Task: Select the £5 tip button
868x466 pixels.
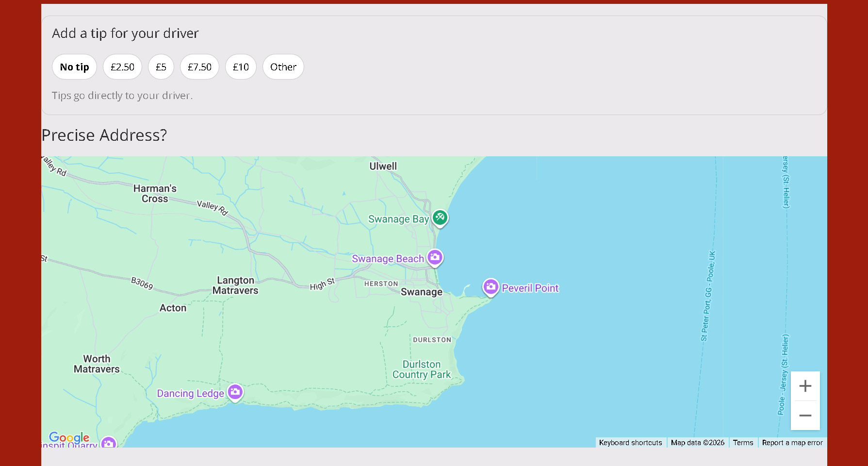Action: [x=161, y=67]
